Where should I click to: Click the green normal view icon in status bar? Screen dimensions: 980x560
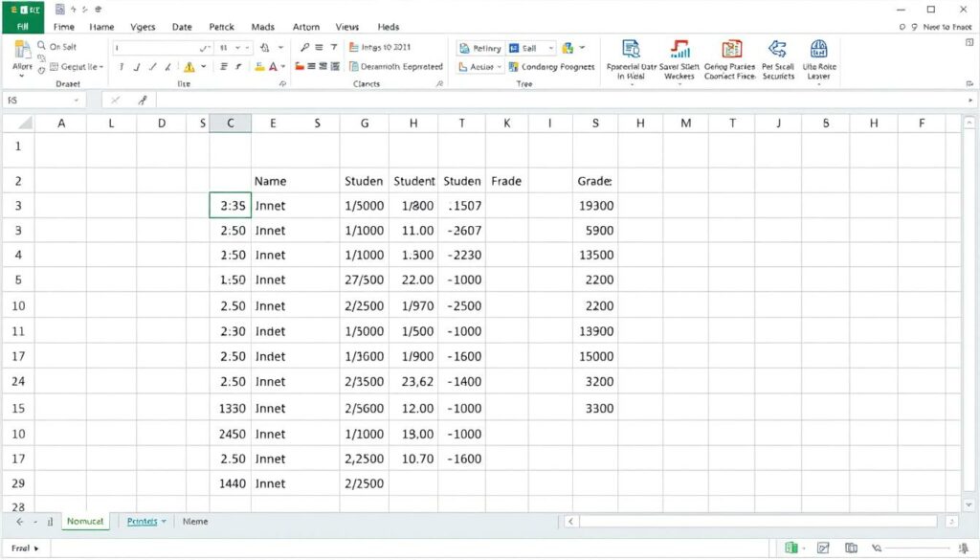click(791, 548)
